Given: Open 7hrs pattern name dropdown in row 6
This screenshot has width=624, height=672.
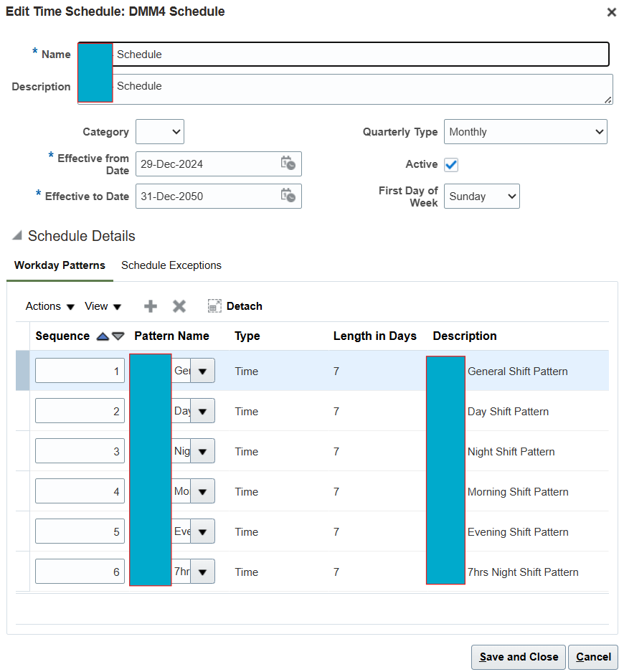Looking at the screenshot, I should tap(203, 572).
